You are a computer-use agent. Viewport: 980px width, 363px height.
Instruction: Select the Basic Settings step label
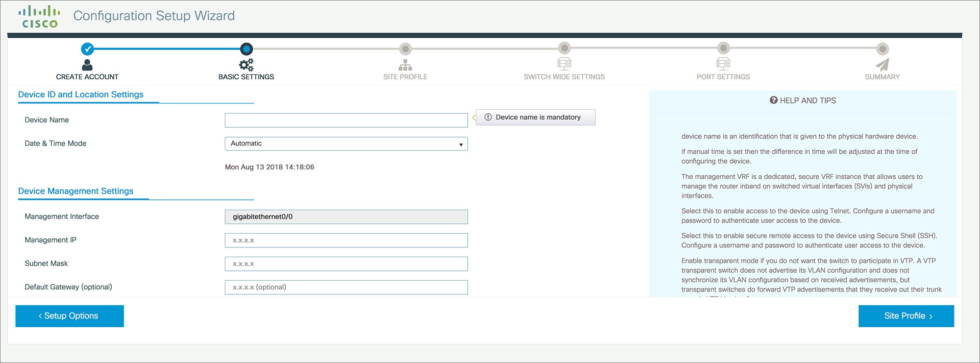246,77
